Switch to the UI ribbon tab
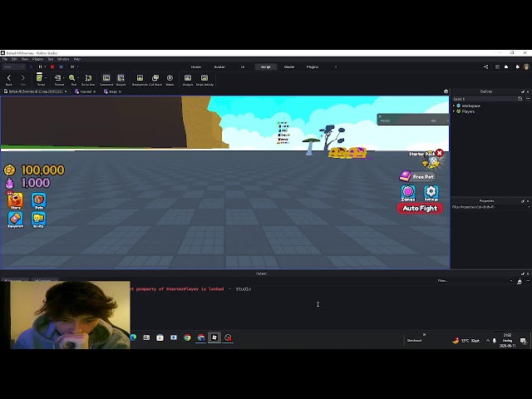Viewport: 532px width, 399px height. tap(243, 66)
